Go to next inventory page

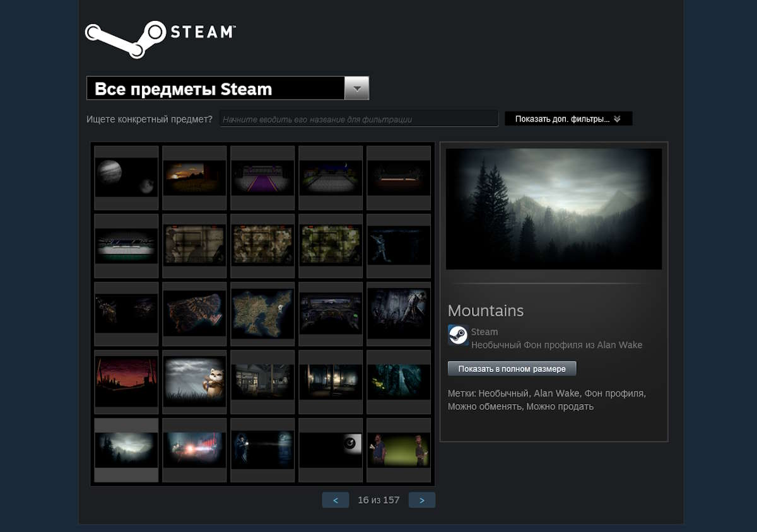(422, 500)
